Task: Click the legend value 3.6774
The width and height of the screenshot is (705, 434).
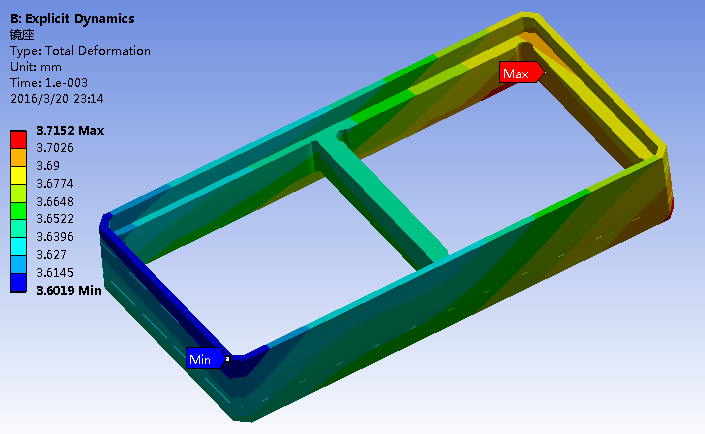Action: tap(55, 183)
